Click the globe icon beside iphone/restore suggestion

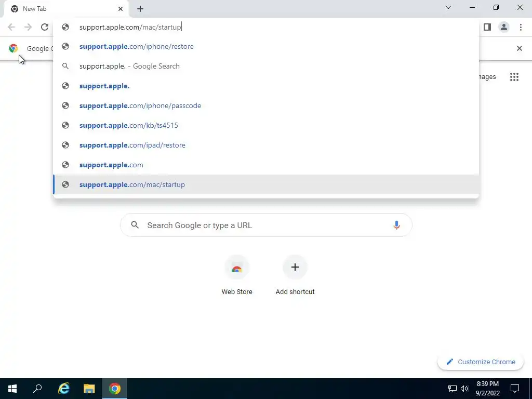coord(65,46)
